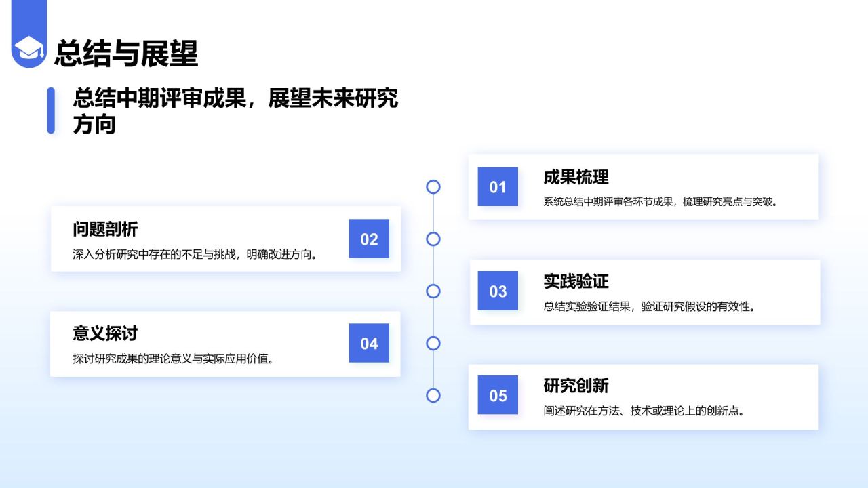This screenshot has width=868, height=488.
Task: Click the 02 number box
Action: (369, 239)
